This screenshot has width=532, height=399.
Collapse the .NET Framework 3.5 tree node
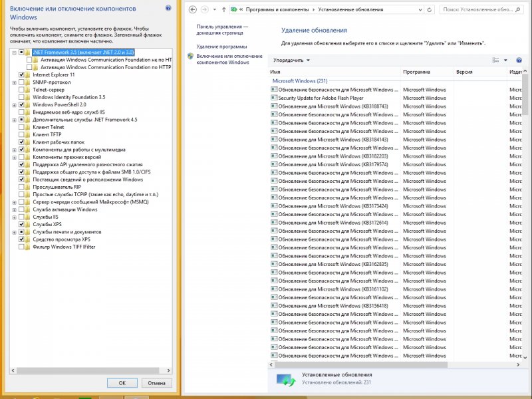(x=14, y=53)
